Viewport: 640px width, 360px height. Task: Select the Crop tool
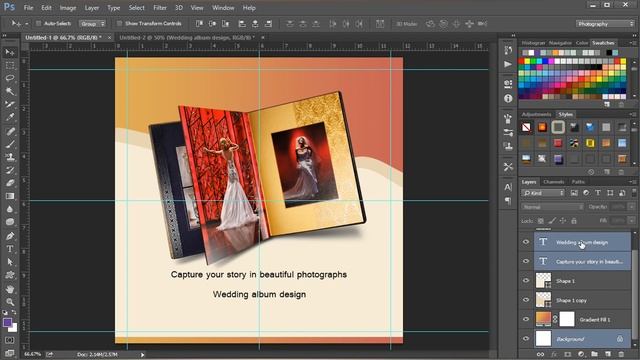point(10,104)
